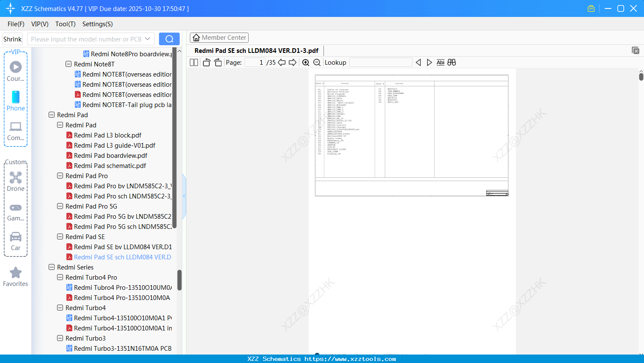This screenshot has height=363, width=644.
Task: Activate the Abi text-select tool
Action: (441, 62)
